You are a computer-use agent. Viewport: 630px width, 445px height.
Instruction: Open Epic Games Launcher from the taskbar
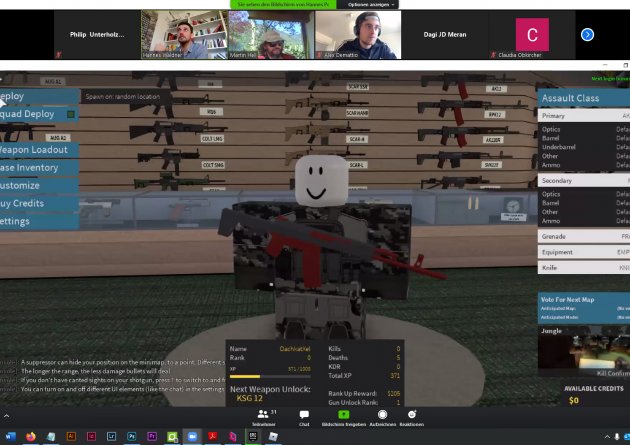tap(253, 437)
